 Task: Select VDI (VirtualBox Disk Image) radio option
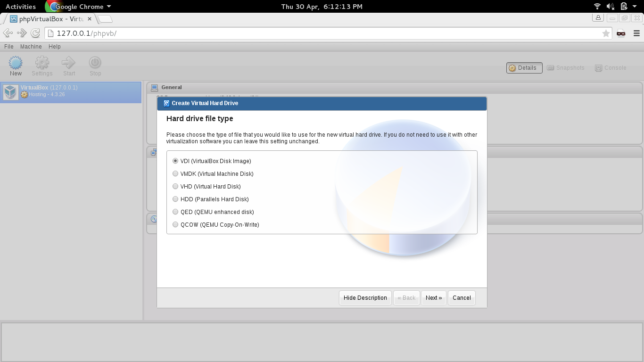click(x=175, y=161)
